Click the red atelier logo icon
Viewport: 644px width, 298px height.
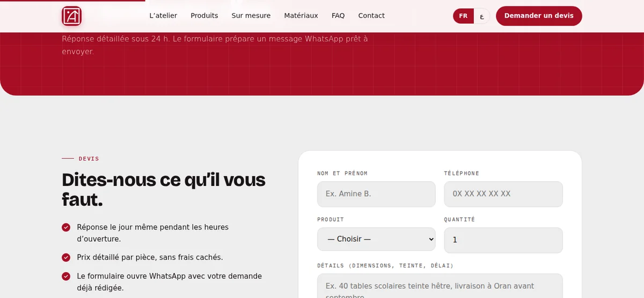click(71, 16)
